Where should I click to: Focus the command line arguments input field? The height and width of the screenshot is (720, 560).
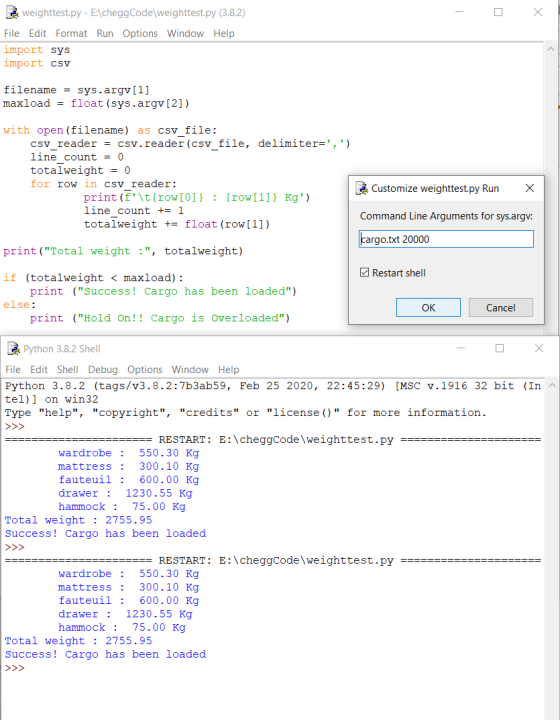446,239
